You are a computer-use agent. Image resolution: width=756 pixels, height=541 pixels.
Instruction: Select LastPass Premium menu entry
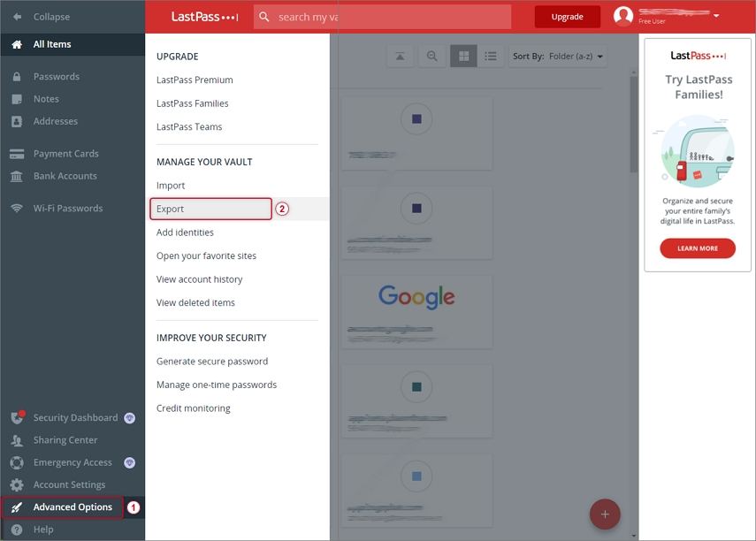point(195,80)
